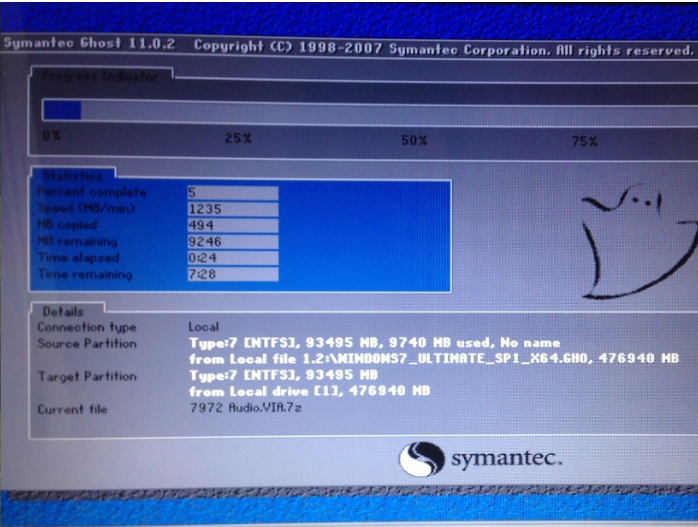The width and height of the screenshot is (698, 527).
Task: Click the source line 'Type:7 [NTFS], 93495 MB, 9740 MB used'
Action: [374, 343]
